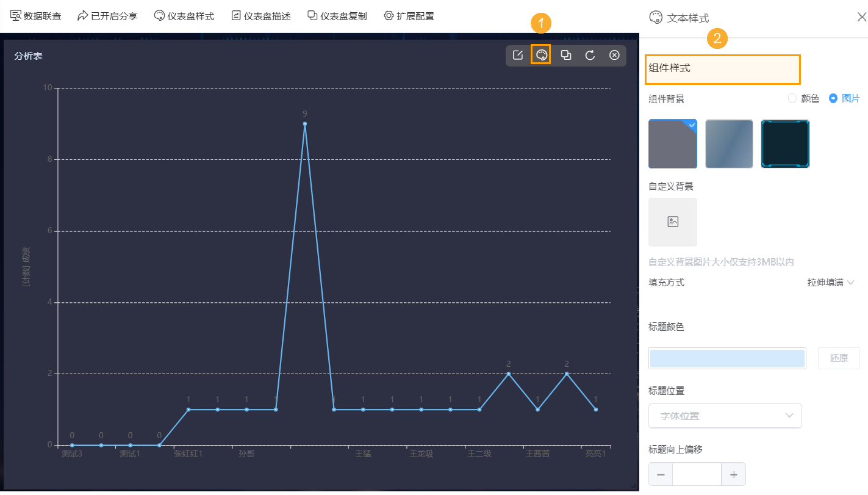This screenshot has height=495, width=868.
Task: Remove the chart via circled X icon
Action: (614, 55)
